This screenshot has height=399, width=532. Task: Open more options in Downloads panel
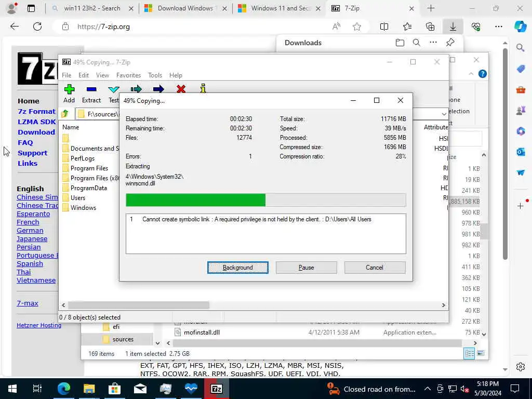pyautogui.click(x=433, y=43)
